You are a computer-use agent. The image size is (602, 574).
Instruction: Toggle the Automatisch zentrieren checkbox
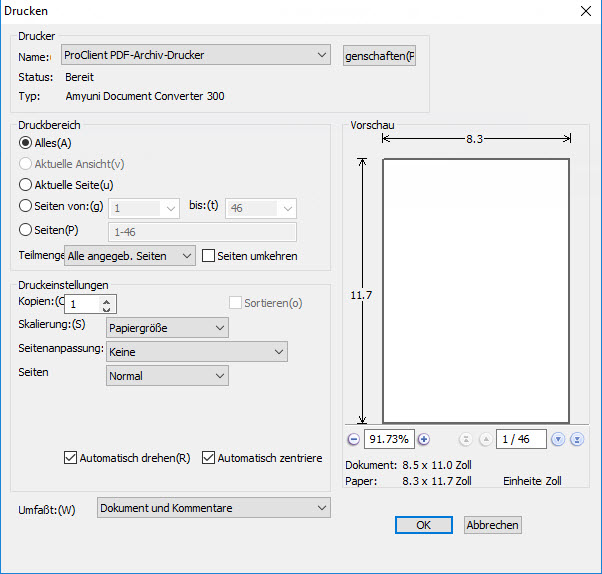[209, 458]
